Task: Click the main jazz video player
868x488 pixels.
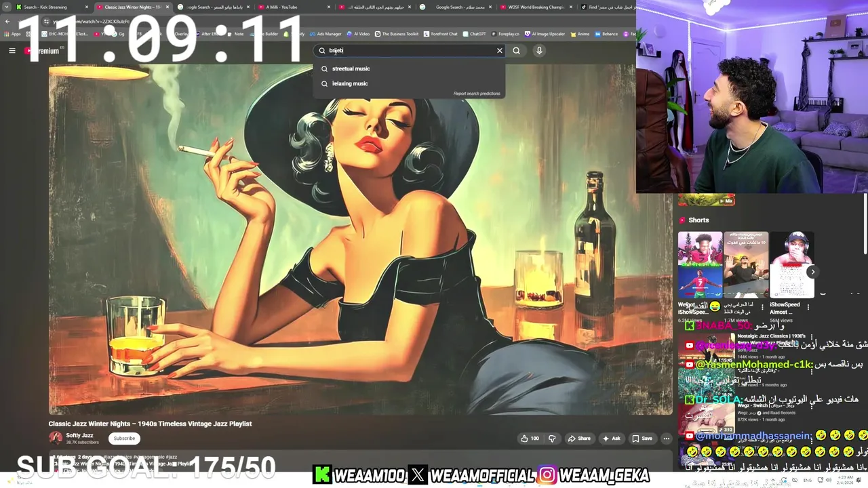Action: pos(360,239)
